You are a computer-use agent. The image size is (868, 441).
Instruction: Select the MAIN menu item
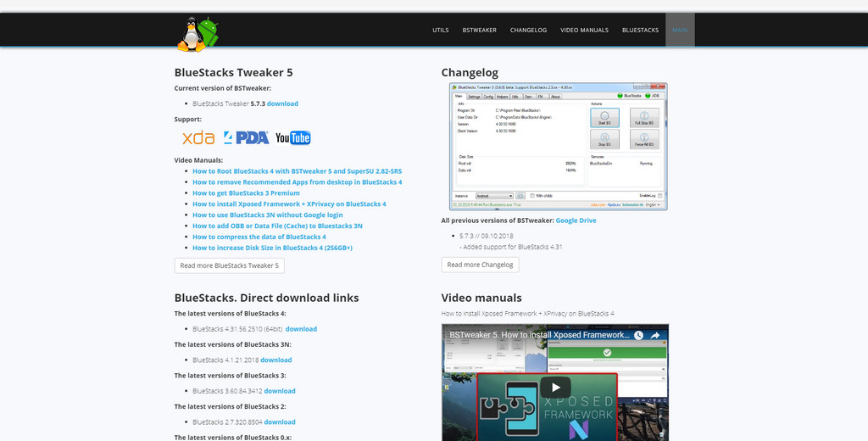coord(680,30)
